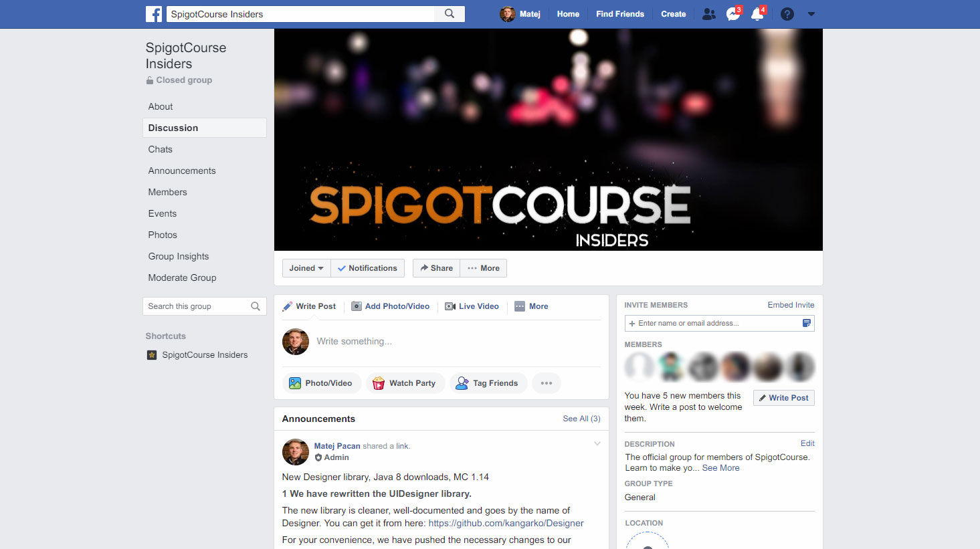
Task: Select the Add Photo/Video tab
Action: pos(391,306)
